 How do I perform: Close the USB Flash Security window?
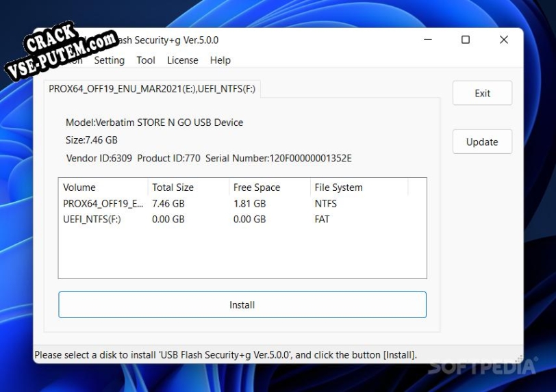(504, 40)
